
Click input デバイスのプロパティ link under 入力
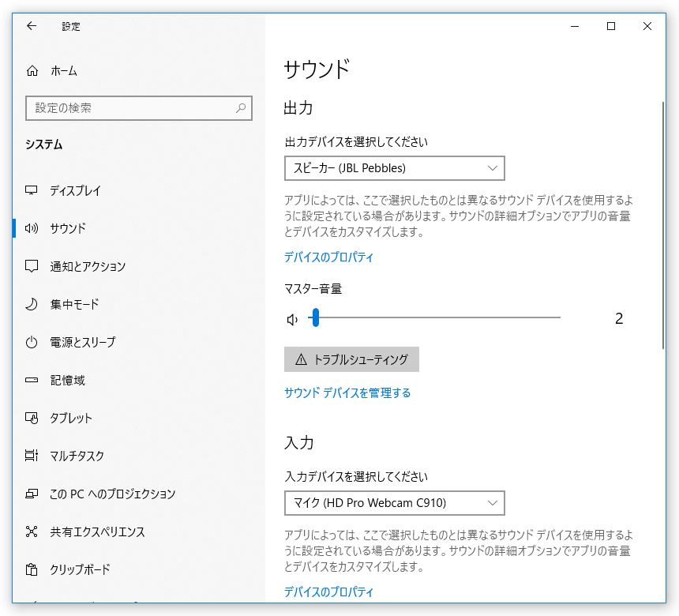click(x=328, y=592)
